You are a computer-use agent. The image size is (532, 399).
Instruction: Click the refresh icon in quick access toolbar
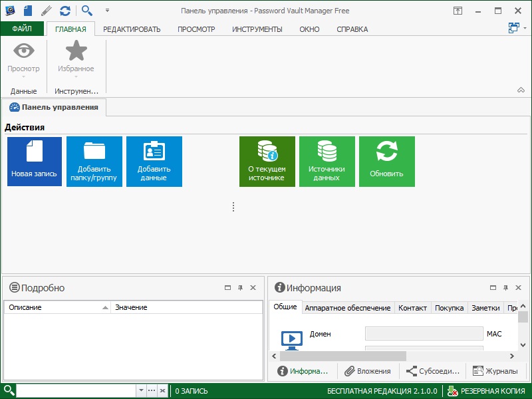[x=65, y=11]
